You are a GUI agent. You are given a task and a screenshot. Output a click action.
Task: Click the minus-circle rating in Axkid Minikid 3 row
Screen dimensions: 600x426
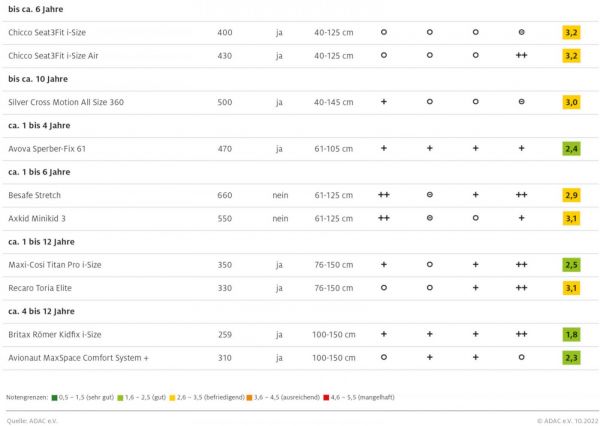[x=429, y=218]
